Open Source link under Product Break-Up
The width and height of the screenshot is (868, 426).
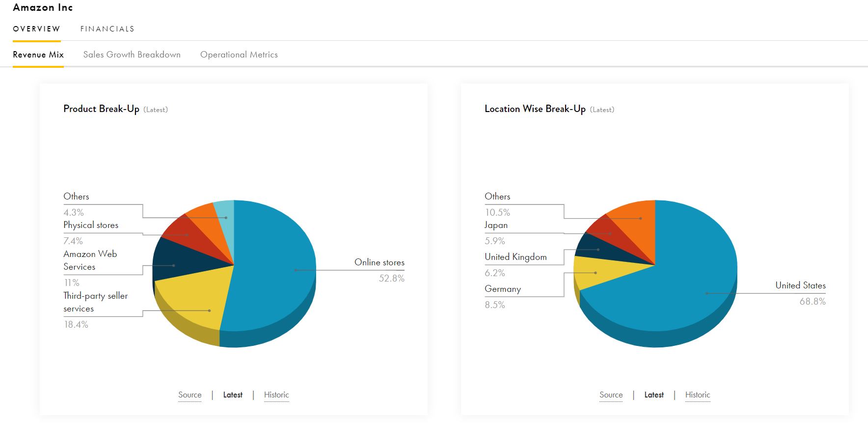point(190,395)
